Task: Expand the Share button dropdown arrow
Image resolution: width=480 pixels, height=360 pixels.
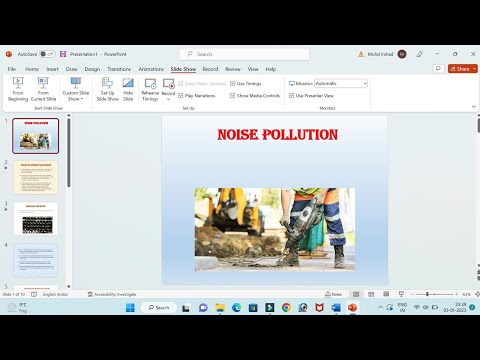Action: 475,69
